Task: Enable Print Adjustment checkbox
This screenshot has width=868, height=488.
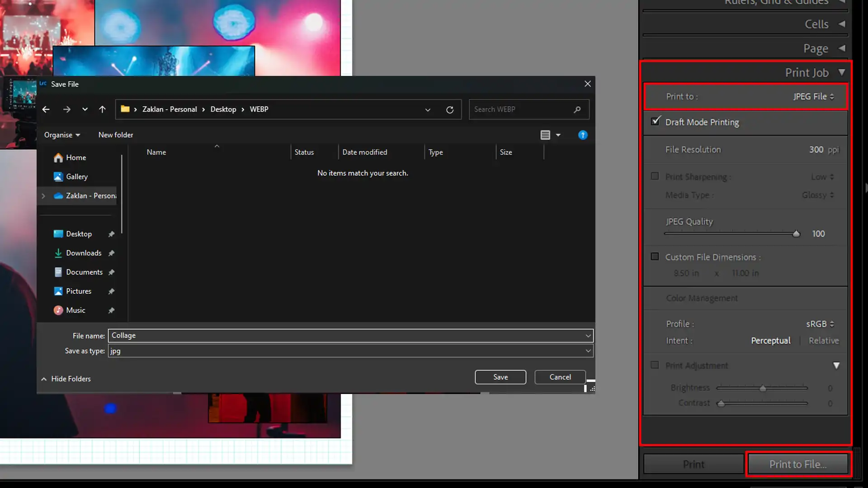Action: [x=655, y=365]
